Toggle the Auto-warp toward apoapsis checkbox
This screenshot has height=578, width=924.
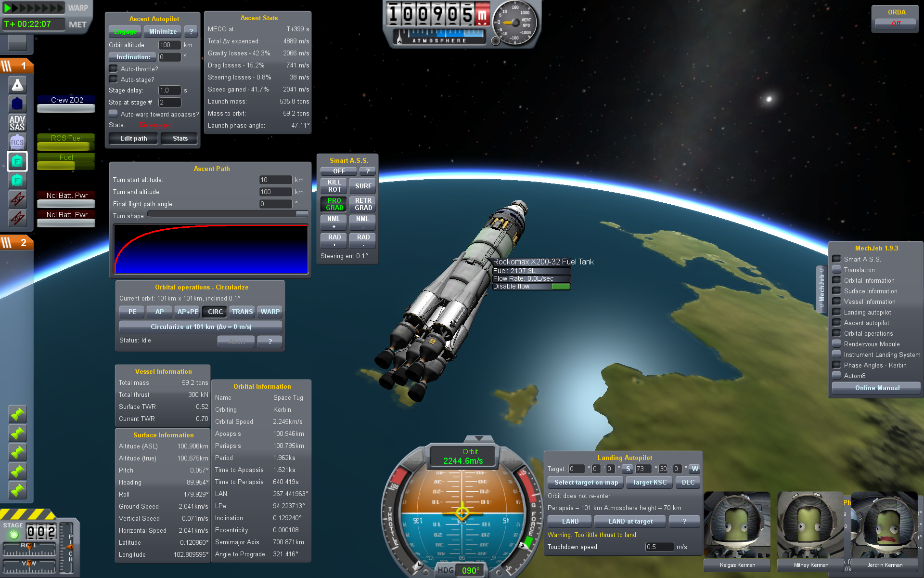[114, 114]
